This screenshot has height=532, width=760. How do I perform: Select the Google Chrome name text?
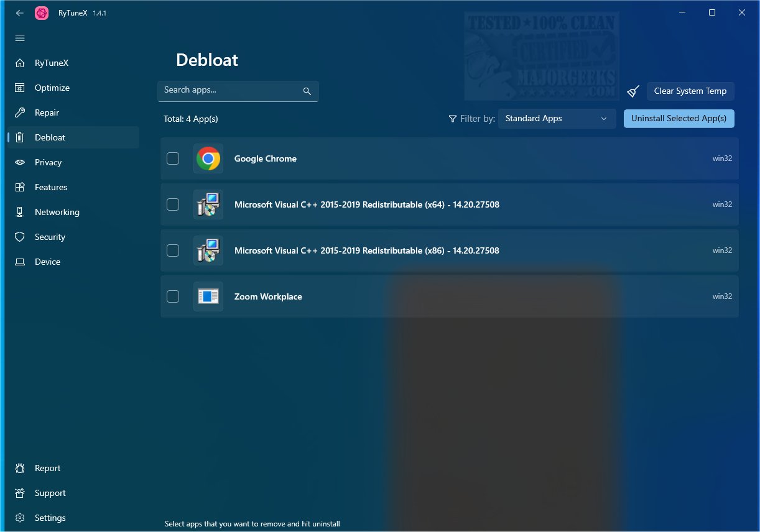point(266,159)
